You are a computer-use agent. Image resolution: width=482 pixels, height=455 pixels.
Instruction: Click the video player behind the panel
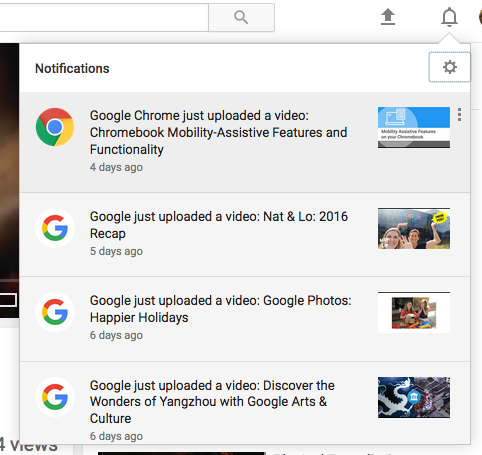[x=9, y=180]
